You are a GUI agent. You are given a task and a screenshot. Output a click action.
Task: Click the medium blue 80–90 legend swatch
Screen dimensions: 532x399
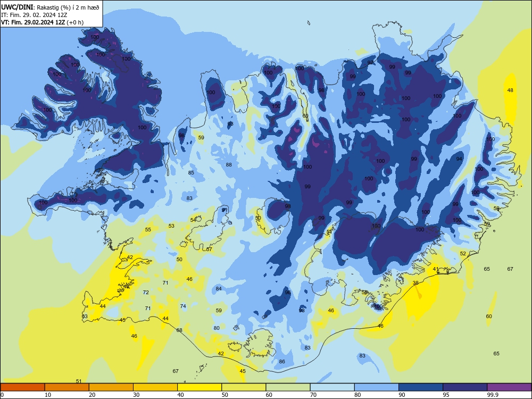[x=377, y=387]
